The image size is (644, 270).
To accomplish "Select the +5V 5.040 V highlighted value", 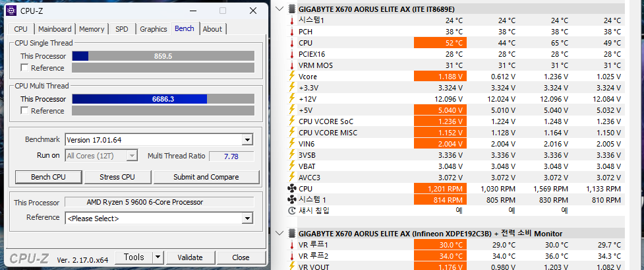I will point(440,110).
